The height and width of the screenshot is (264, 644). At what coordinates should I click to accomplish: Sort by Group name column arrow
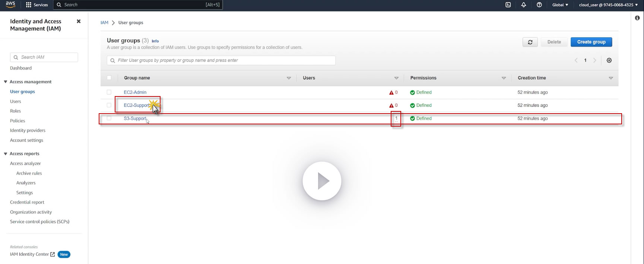click(289, 78)
